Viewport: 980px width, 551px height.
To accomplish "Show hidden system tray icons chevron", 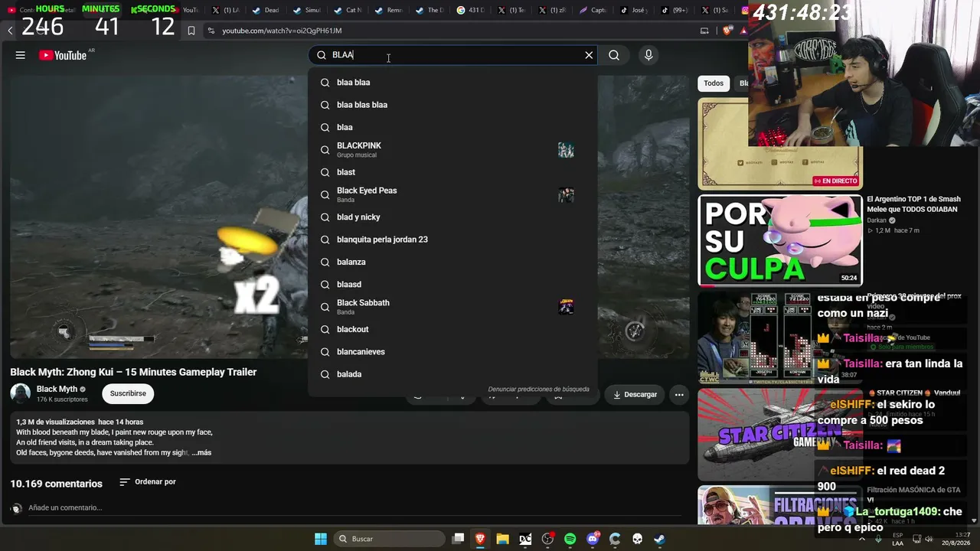I will pyautogui.click(x=862, y=539).
